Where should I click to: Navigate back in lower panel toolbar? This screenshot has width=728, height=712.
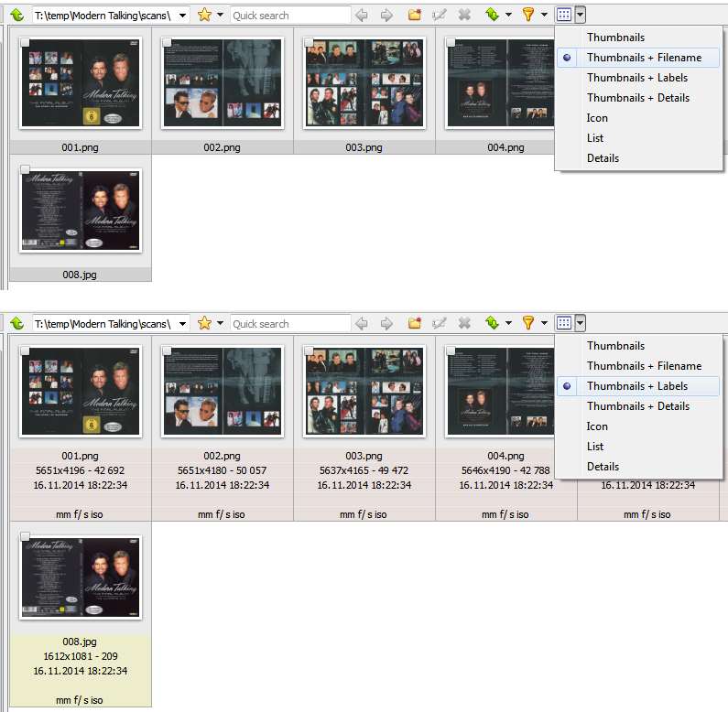(361, 323)
